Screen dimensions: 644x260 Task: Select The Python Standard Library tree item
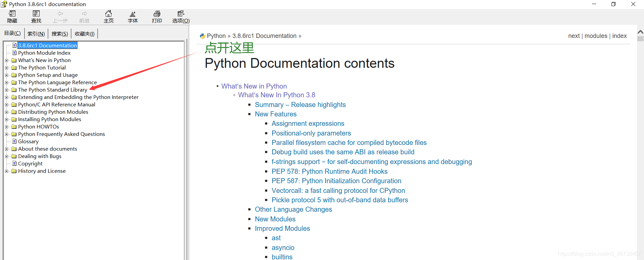[x=53, y=90]
